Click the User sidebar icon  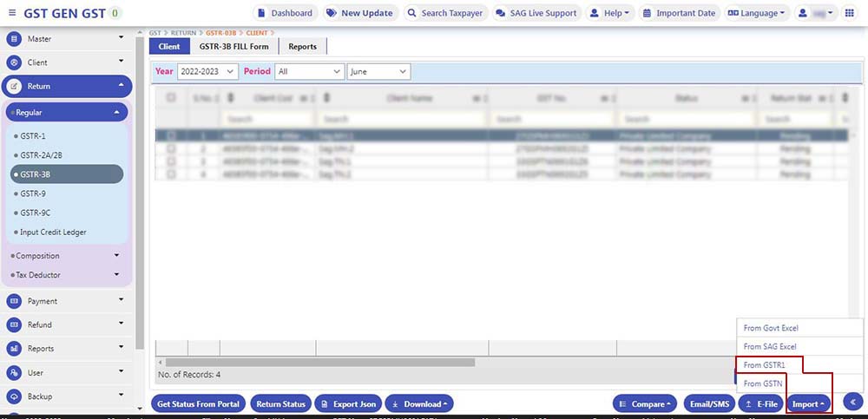tap(14, 373)
